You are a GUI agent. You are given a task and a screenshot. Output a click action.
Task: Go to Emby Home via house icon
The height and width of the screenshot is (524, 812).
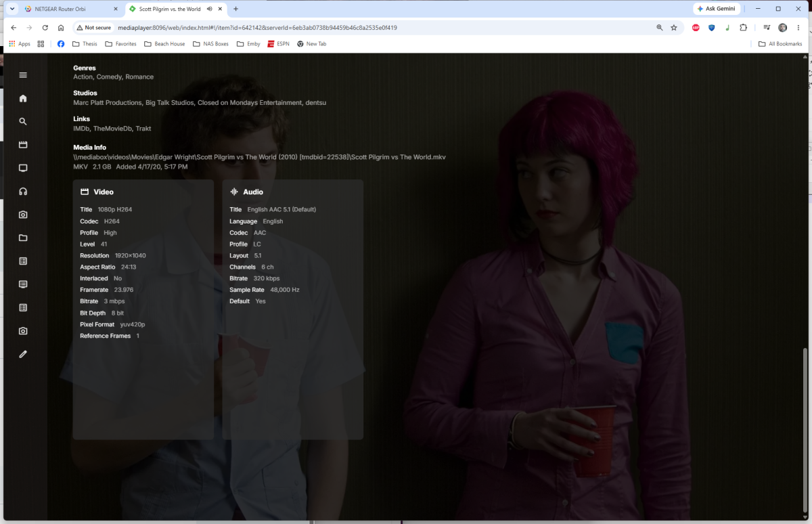tap(23, 98)
